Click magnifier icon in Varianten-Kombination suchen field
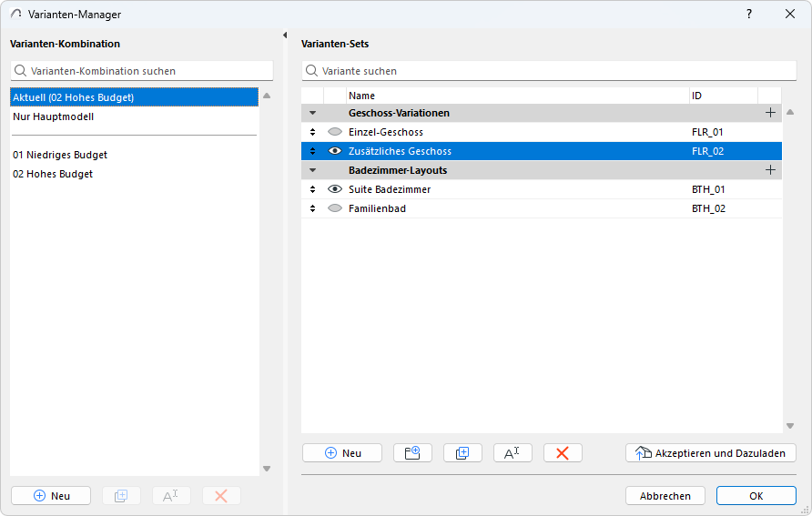This screenshot has height=516, width=812. coord(20,70)
